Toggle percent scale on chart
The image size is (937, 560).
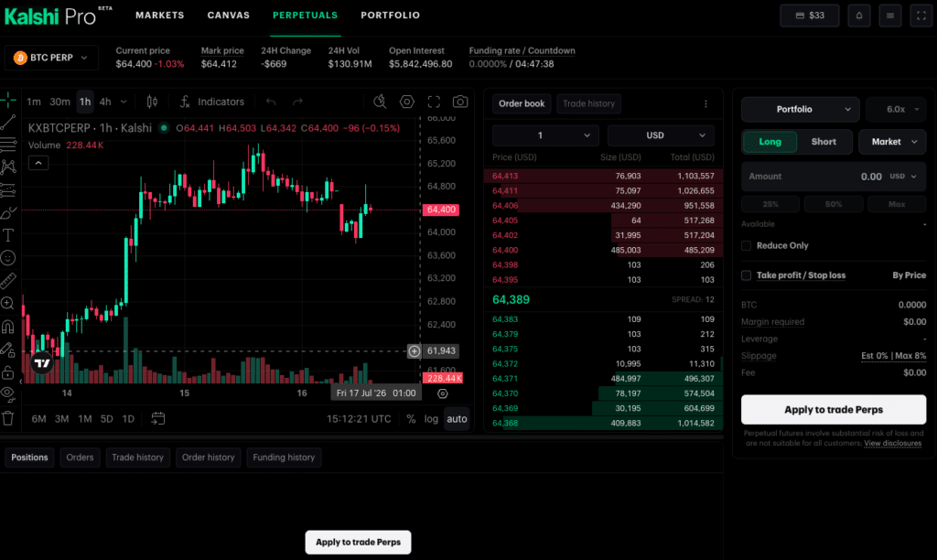[x=411, y=419]
